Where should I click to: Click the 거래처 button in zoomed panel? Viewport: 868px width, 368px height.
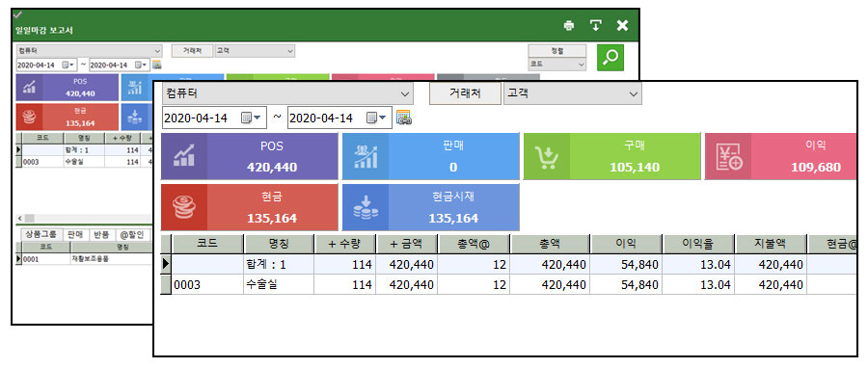[x=465, y=93]
